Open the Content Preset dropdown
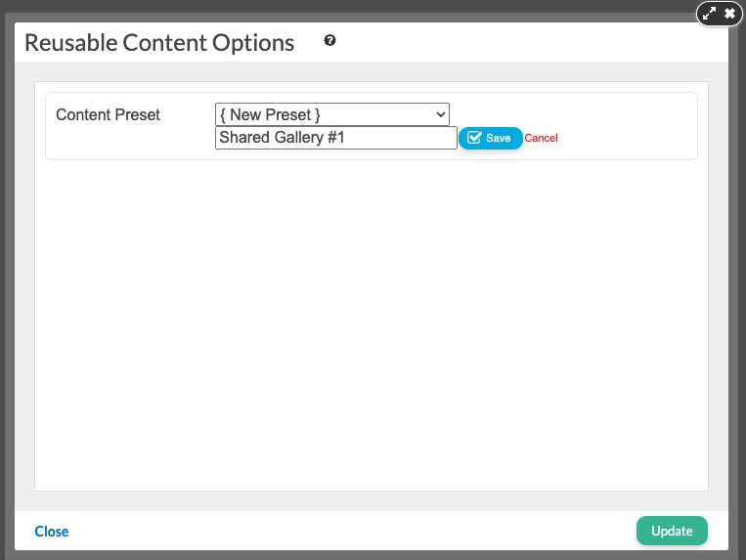Image resolution: width=746 pixels, height=560 pixels. (331, 114)
